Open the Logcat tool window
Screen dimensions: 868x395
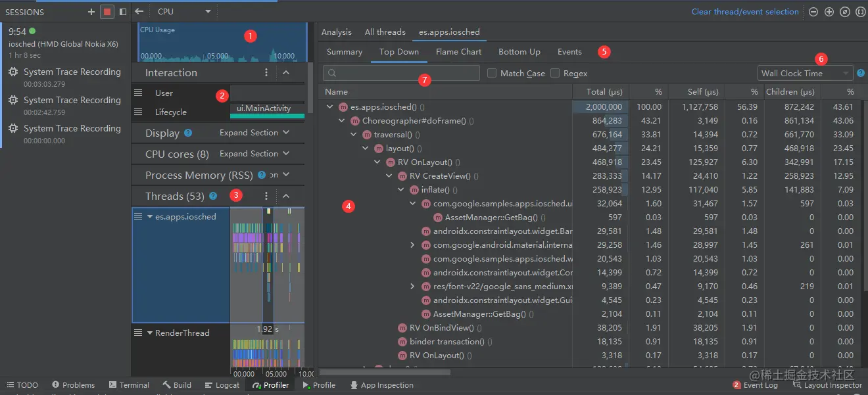click(x=222, y=385)
